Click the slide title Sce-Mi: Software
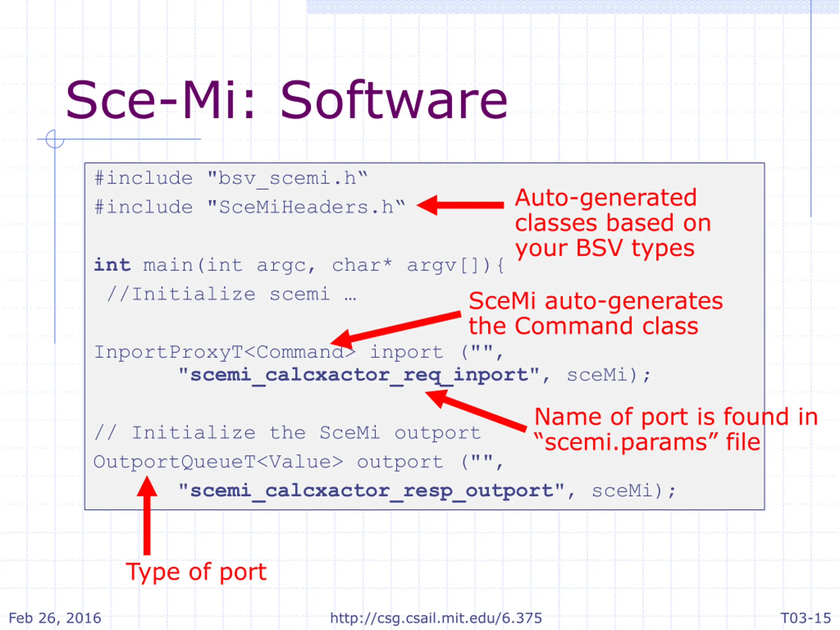The width and height of the screenshot is (840, 630). click(286, 100)
